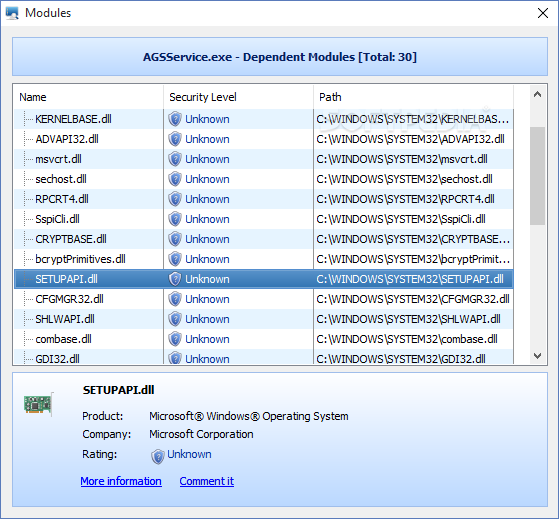559x519 pixels.
Task: Click the shield icon in combase.dll row
Action: point(175,339)
